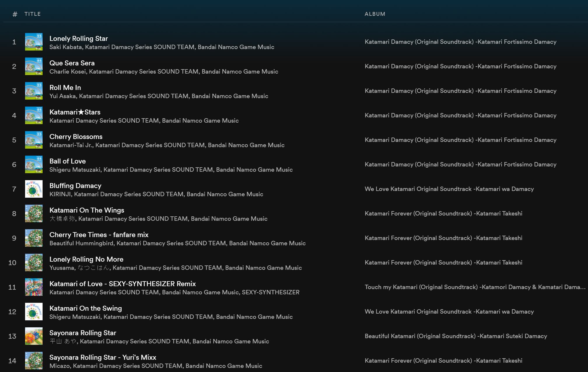Select the Roll Me In track title
The height and width of the screenshot is (372, 588).
click(x=65, y=88)
